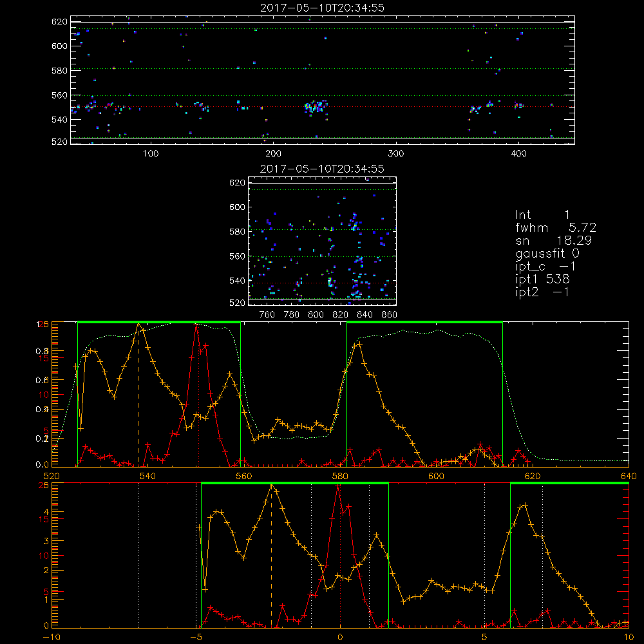Click the '0' x-axis label of bottom plot

[x=340, y=637]
